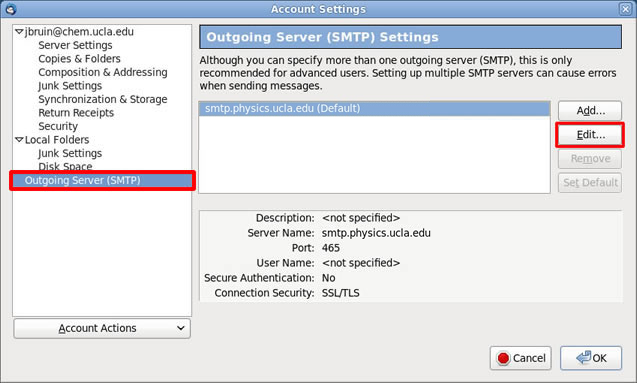The image size is (637, 383).
Task: Click the Set Default button
Action: coord(590,182)
